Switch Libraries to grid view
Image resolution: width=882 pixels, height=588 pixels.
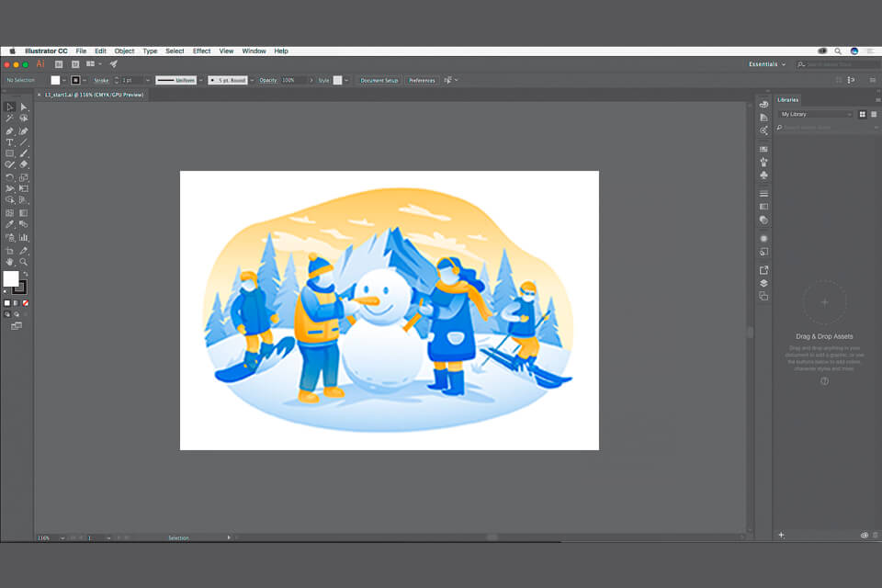(862, 114)
